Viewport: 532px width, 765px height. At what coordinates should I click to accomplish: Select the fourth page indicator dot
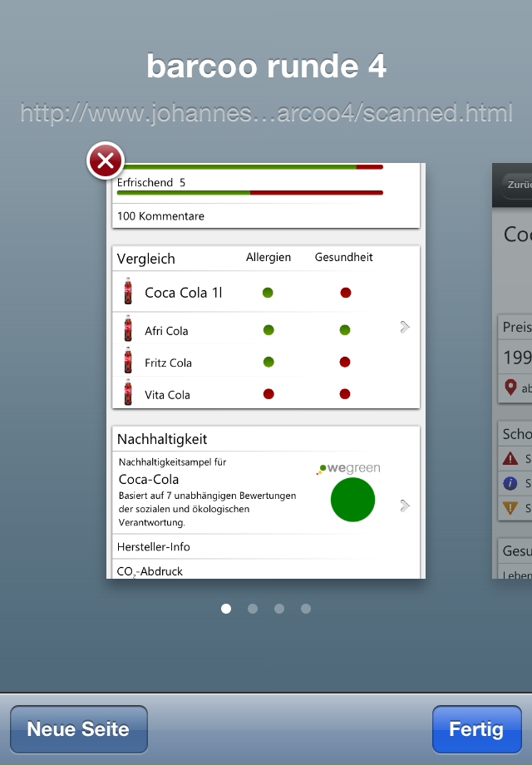306,609
